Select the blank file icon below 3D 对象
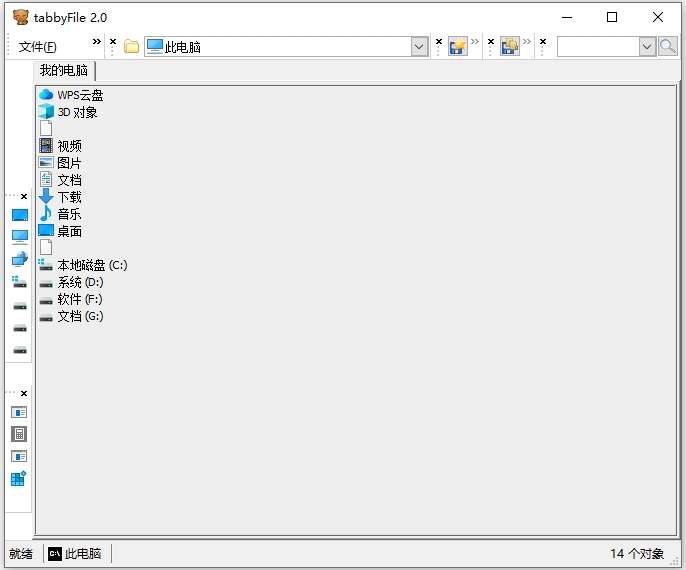The width and height of the screenshot is (686, 570). tap(46, 128)
